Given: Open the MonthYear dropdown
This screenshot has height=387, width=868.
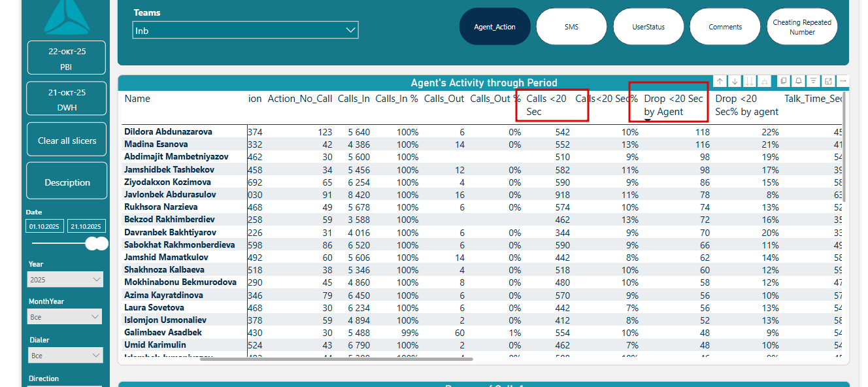Looking at the screenshot, I should [65, 317].
